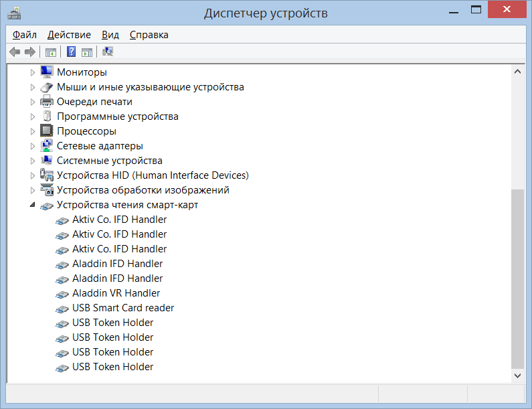
Task: Expand the Мониторы category
Action: (x=32, y=72)
